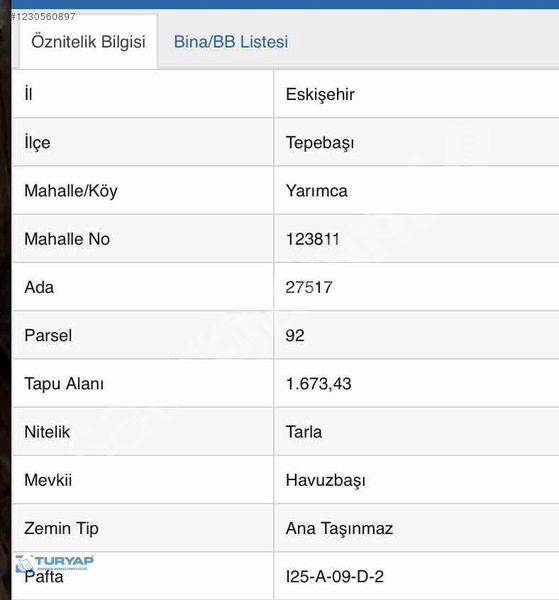Click the İl row label
Viewport: 559px width, 600px height.
click(x=28, y=94)
